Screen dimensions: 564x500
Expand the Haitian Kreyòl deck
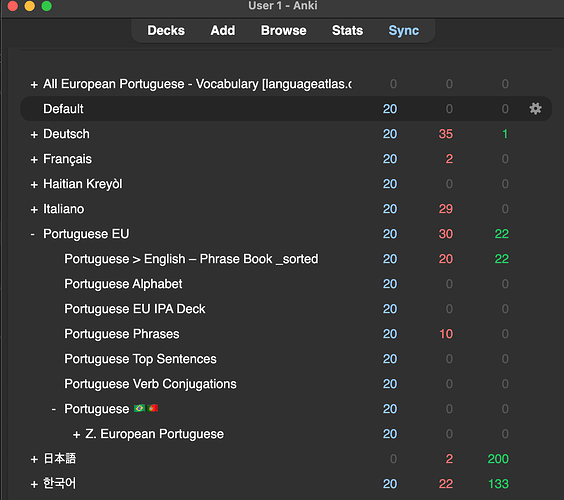(x=34, y=185)
